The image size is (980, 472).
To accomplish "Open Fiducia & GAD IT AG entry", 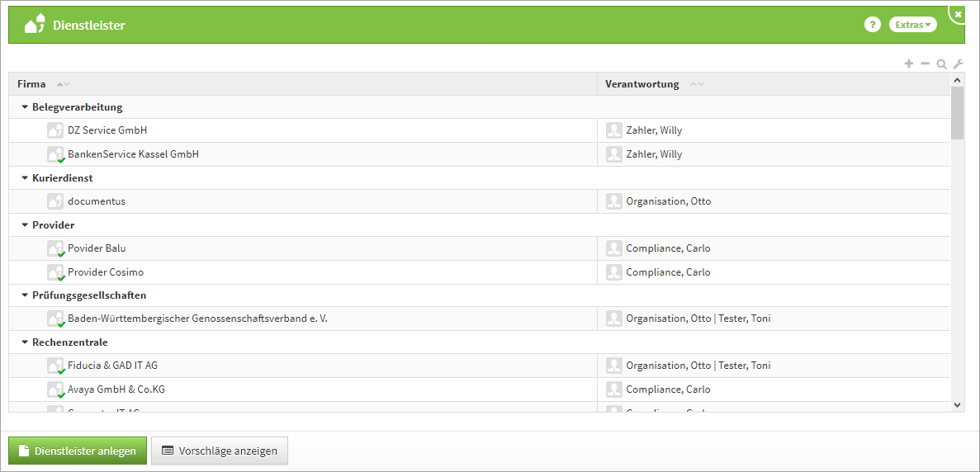I will coord(112,366).
